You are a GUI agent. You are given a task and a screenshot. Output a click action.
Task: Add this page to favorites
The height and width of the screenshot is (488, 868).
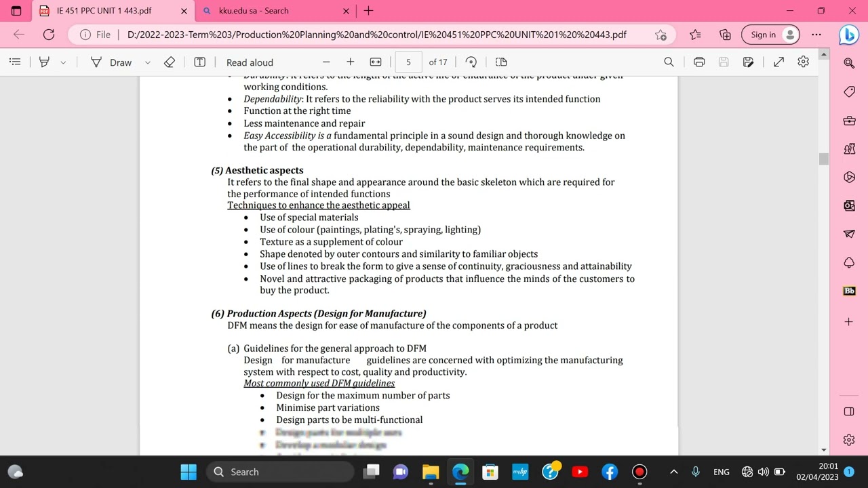tap(660, 35)
